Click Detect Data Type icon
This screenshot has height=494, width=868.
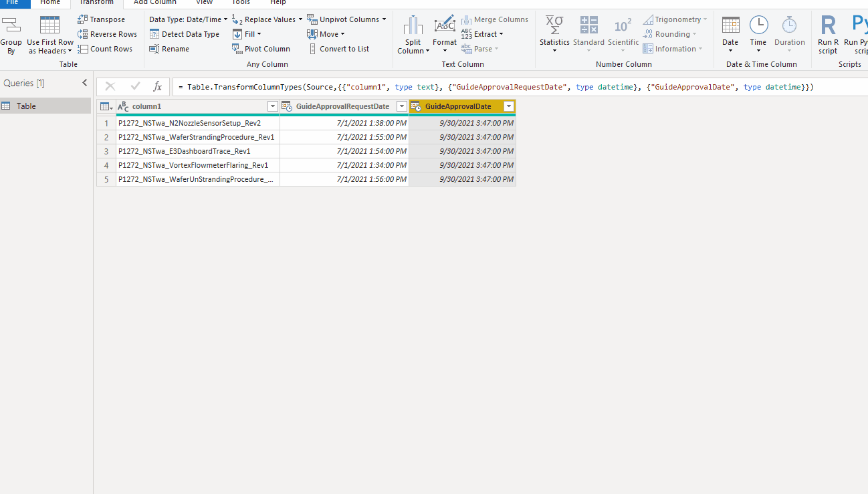tap(154, 34)
